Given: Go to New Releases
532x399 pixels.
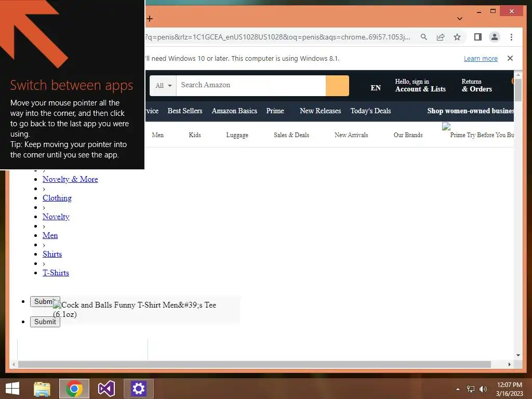Looking at the screenshot, I should coord(320,111).
